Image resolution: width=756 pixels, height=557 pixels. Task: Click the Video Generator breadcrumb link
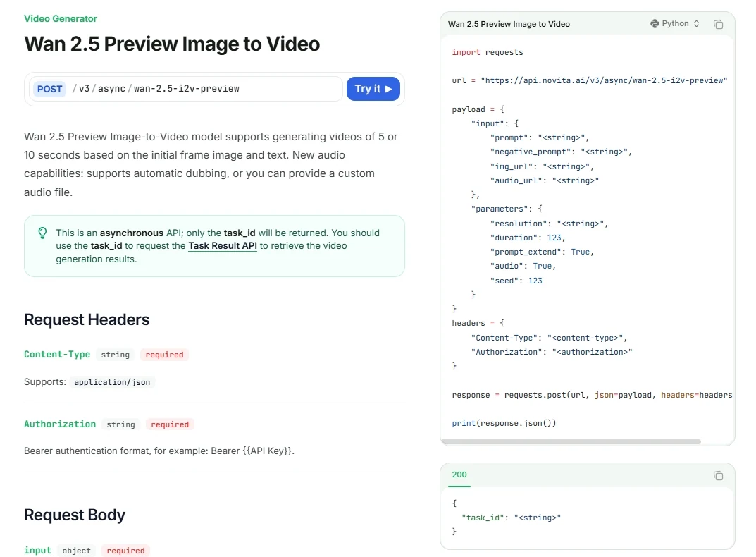click(61, 19)
